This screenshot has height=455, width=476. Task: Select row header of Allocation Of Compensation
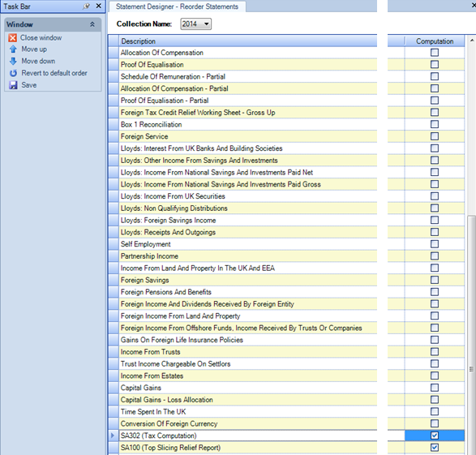tap(114, 53)
